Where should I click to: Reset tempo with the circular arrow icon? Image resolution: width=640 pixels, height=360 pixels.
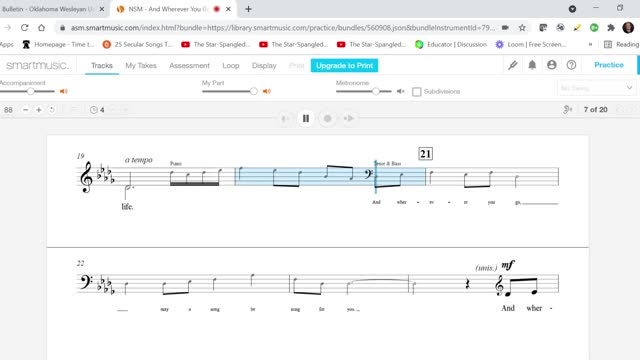click(x=52, y=110)
